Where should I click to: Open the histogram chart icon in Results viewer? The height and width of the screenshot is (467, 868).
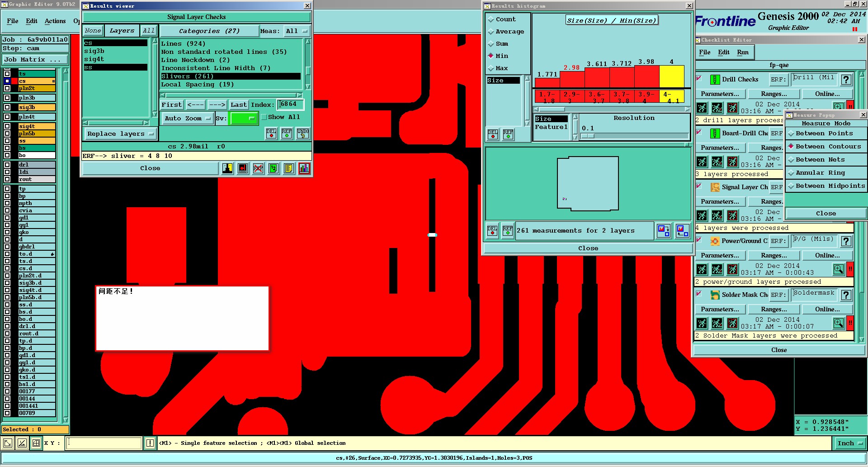tap(304, 168)
